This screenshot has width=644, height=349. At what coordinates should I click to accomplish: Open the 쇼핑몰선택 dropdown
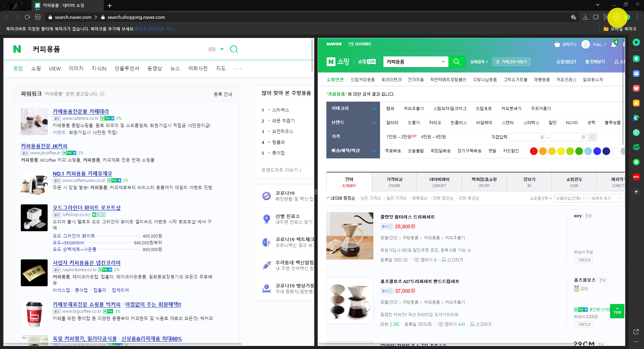541,198
